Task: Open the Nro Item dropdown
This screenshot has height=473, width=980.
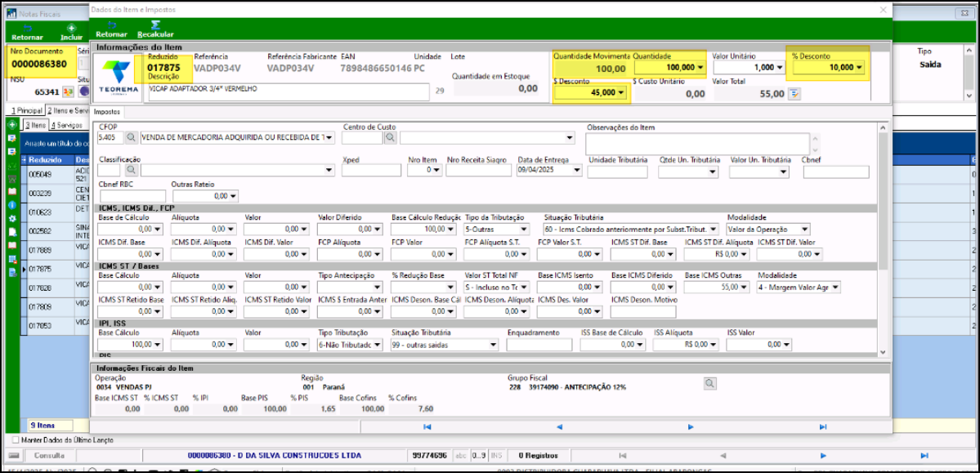Action: 437,170
